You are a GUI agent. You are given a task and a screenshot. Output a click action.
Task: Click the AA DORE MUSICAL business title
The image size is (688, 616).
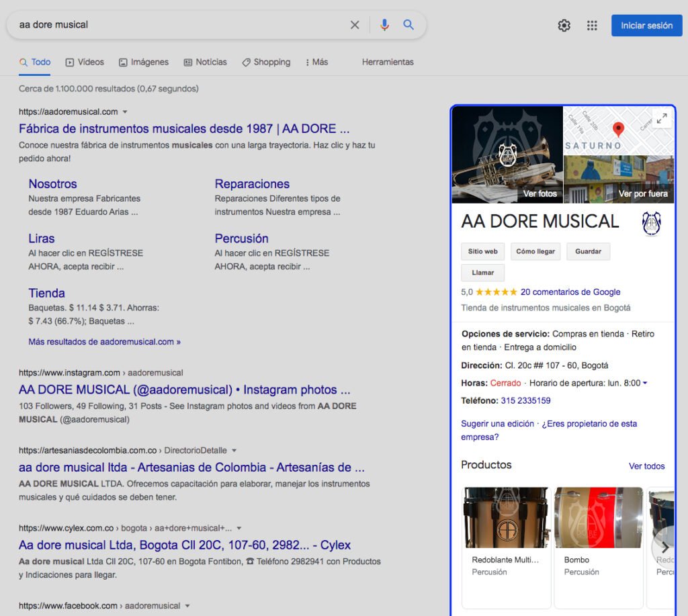(540, 221)
